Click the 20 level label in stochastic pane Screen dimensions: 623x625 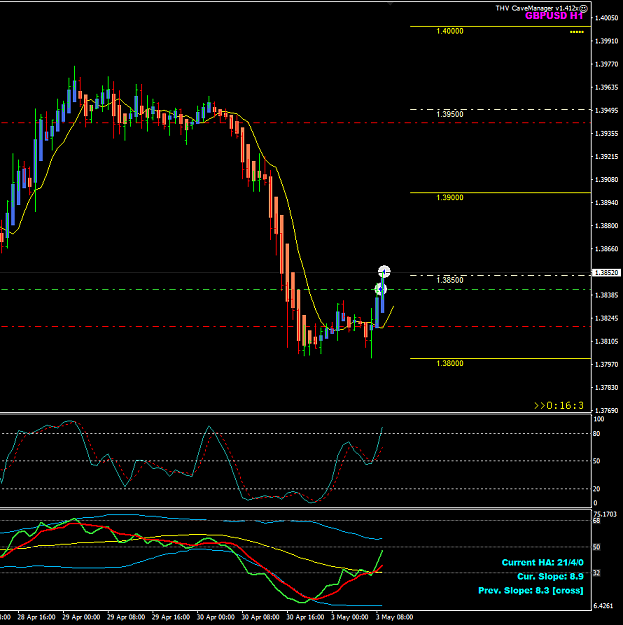tap(597, 489)
